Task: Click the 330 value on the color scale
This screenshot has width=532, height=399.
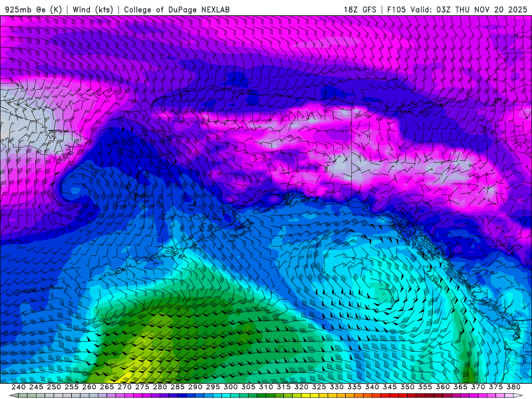Action: (x=336, y=387)
